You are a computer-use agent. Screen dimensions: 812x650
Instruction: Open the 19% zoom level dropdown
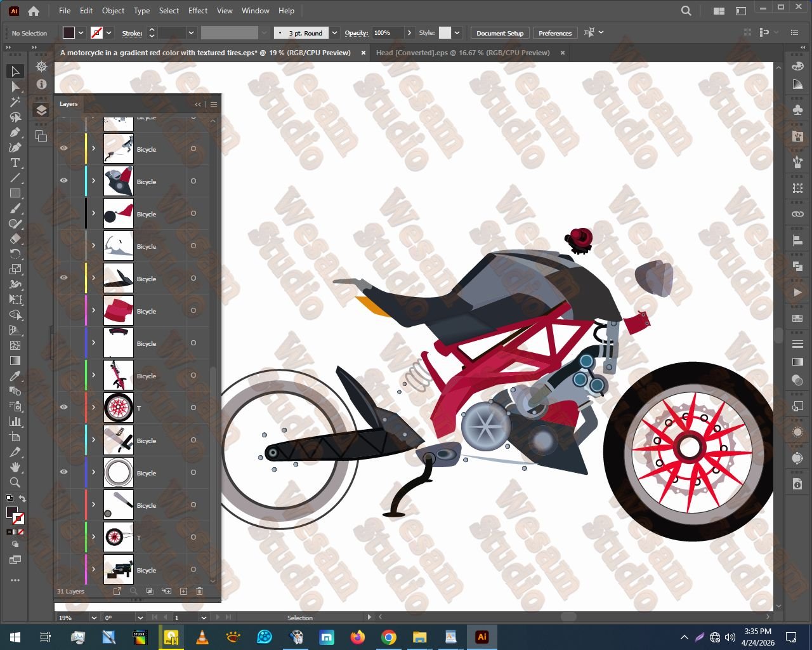point(94,618)
